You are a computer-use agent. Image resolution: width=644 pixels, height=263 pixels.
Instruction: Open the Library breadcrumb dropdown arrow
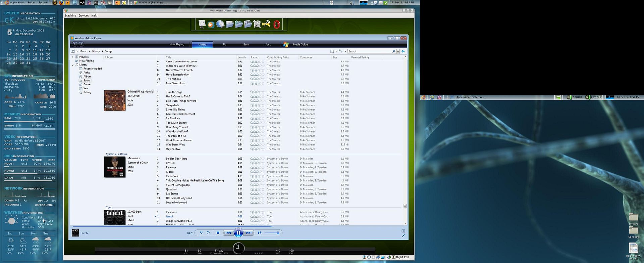pyautogui.click(x=102, y=51)
